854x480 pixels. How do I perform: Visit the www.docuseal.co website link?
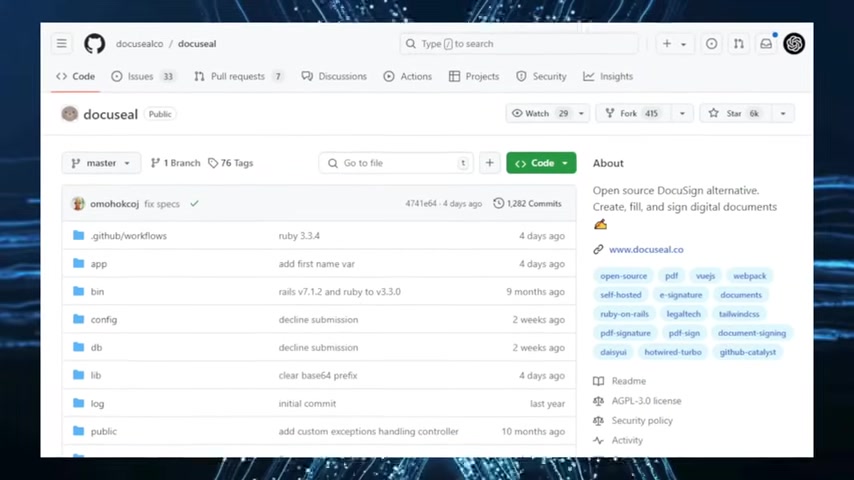(646, 250)
